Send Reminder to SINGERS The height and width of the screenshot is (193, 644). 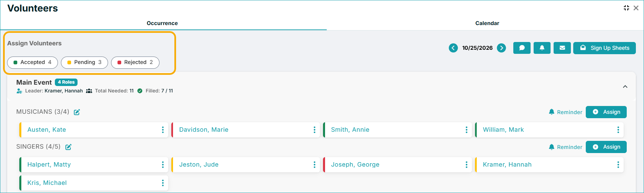click(x=565, y=147)
